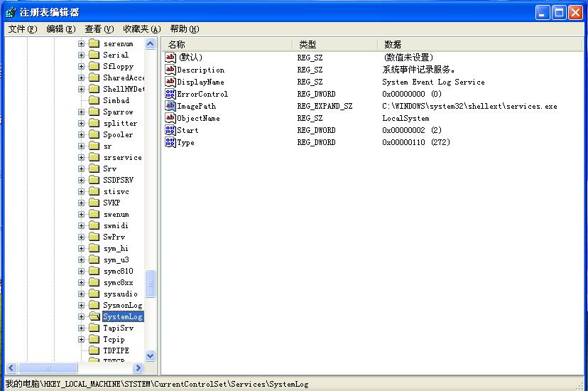Click the folder icon next to Sparrow

(94, 112)
